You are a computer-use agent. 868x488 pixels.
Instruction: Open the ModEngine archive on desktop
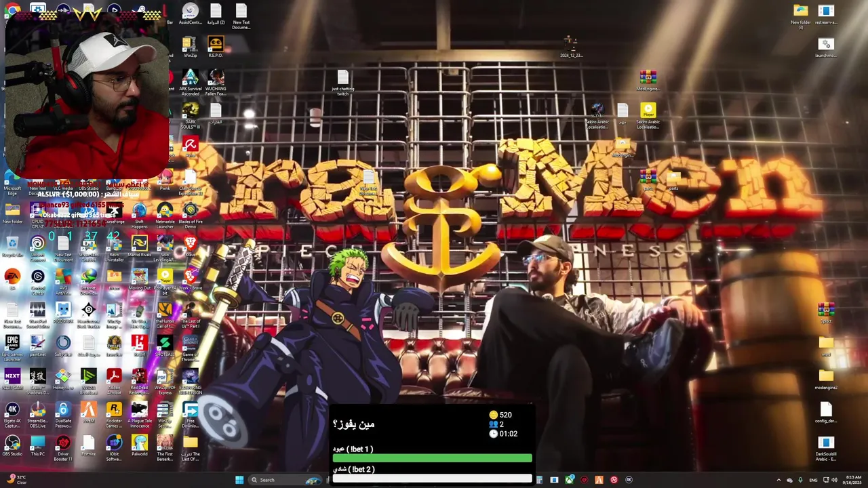pyautogui.click(x=648, y=80)
